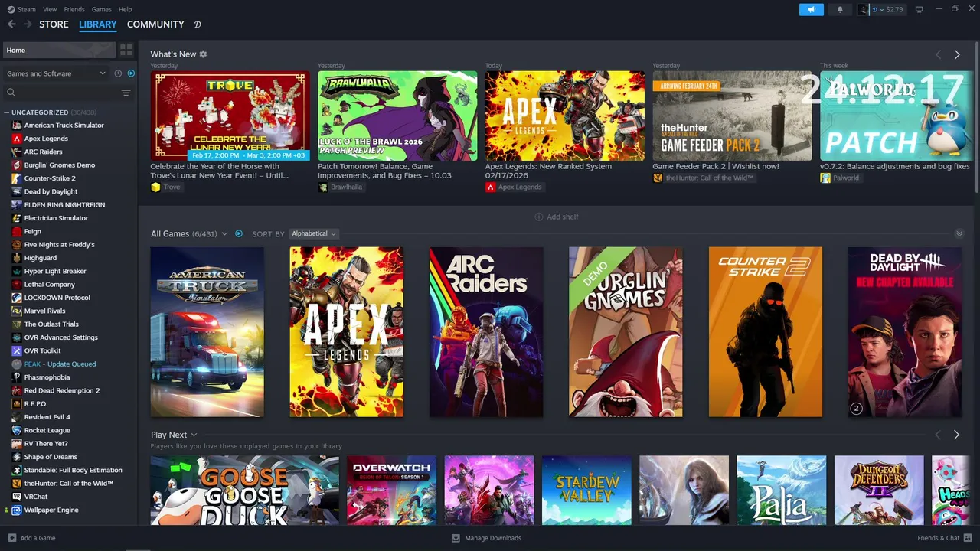Go to previous What's New page arrow
Viewport: 980px width, 551px height.
click(x=939, y=54)
